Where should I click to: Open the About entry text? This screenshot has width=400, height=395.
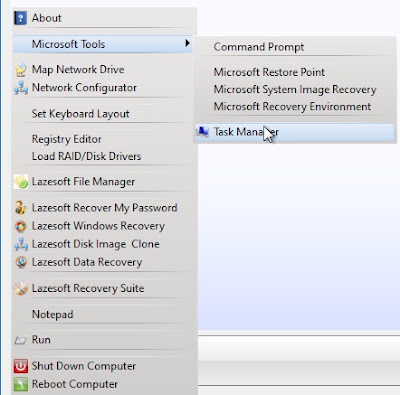47,18
